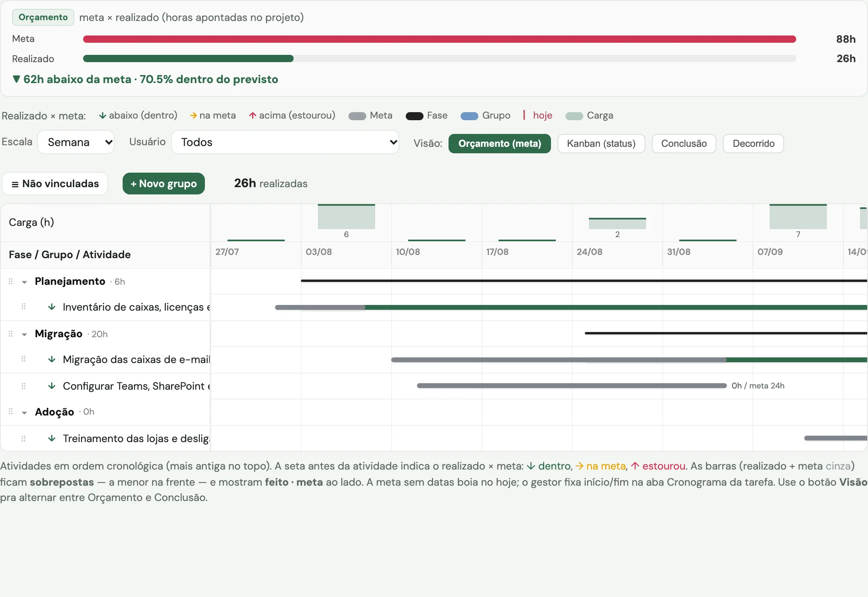The height and width of the screenshot is (597, 868).
Task: Click the 03/08 load bar showing 6
Action: 346,217
